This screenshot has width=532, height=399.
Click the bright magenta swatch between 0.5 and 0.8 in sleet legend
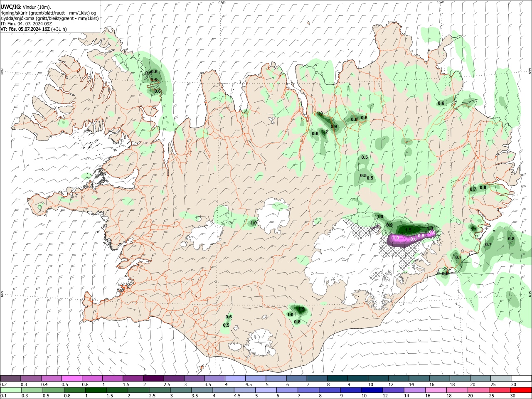[71, 379]
